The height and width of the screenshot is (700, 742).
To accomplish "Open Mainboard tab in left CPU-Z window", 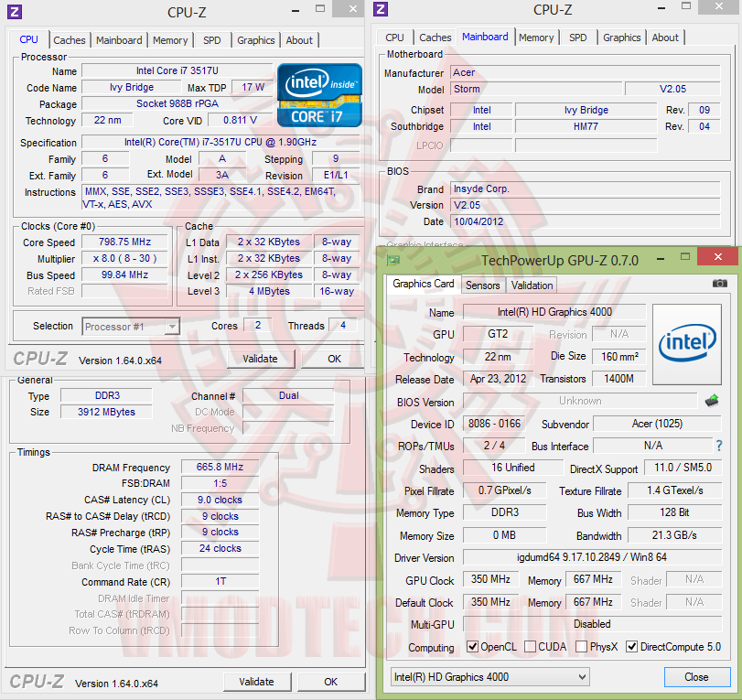I will click(x=119, y=40).
